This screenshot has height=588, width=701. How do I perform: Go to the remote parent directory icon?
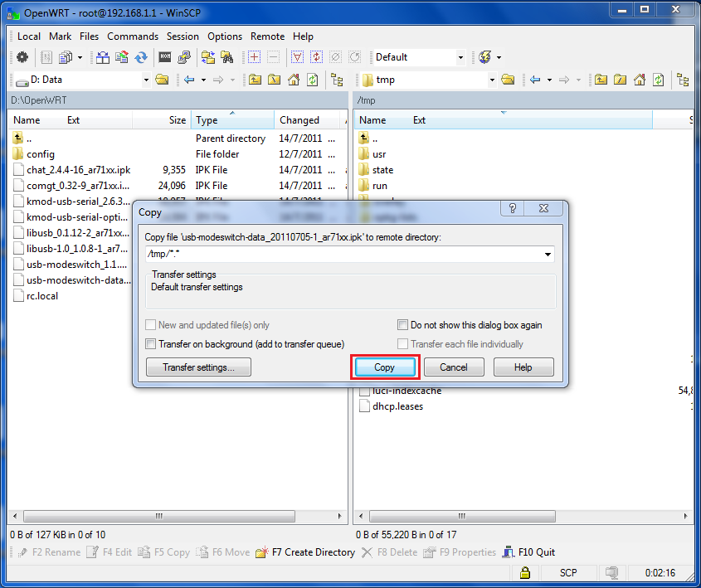(601, 80)
